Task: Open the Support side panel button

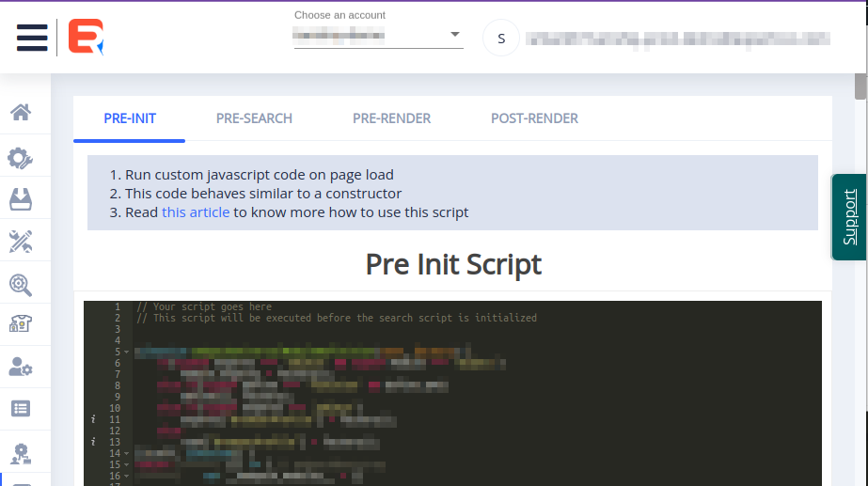Action: pos(849,217)
